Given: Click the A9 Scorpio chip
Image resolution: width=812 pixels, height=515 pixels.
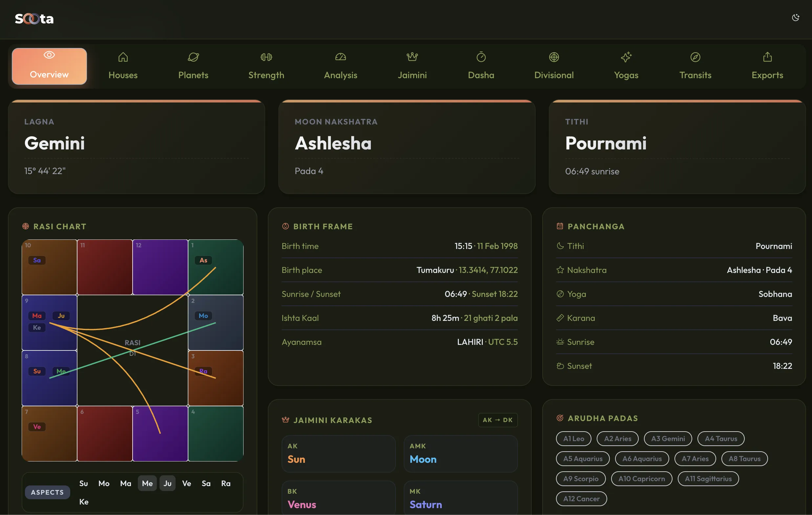Looking at the screenshot, I should (581, 479).
